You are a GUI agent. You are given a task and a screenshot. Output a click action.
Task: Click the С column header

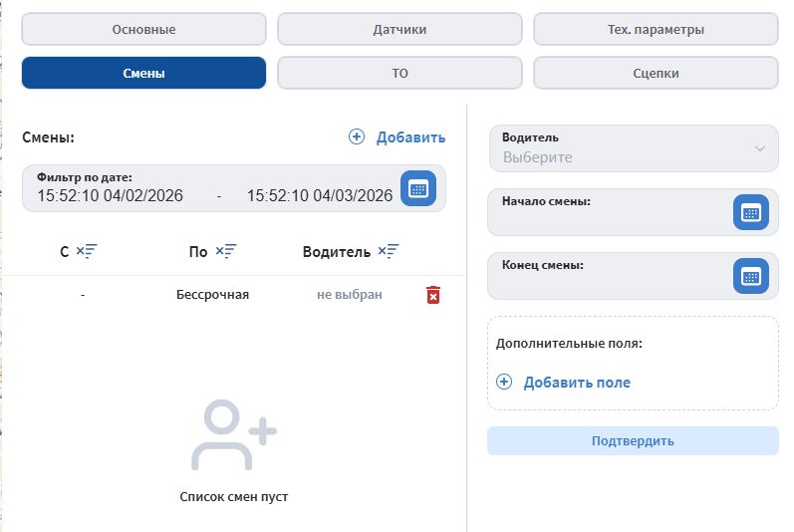65,252
